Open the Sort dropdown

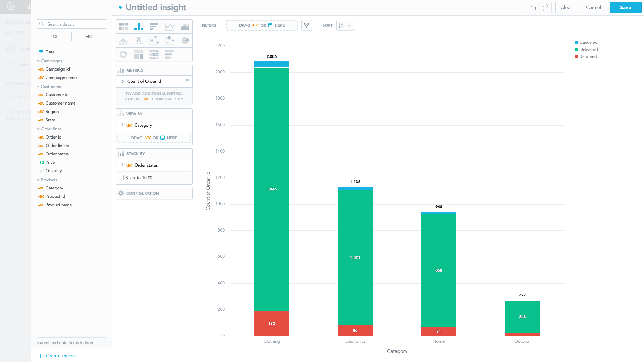click(x=345, y=25)
